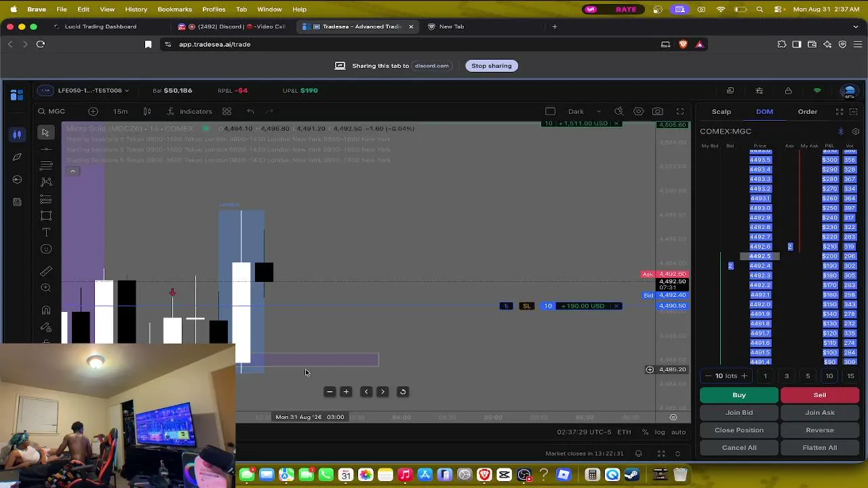Image resolution: width=868 pixels, height=488 pixels.
Task: Open the Dark theme dropdown
Action: 585,111
